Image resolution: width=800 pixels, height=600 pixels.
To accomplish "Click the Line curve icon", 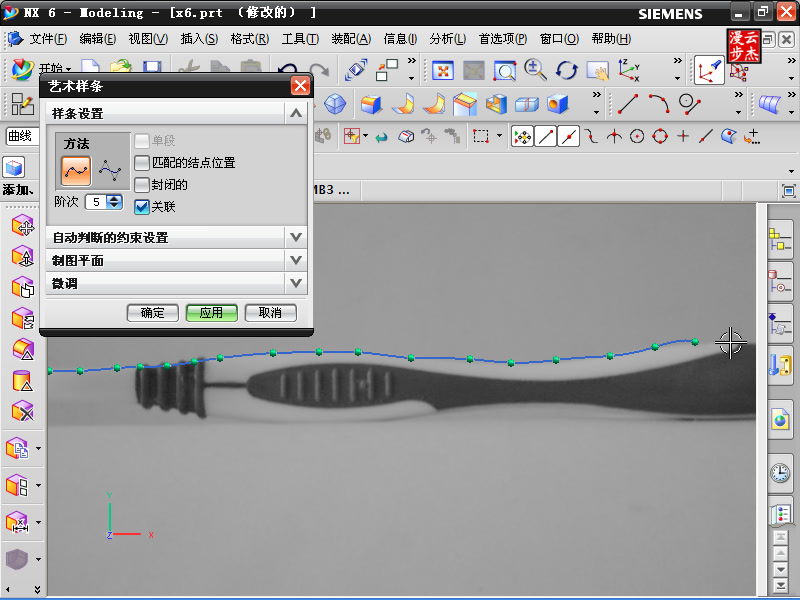I will [628, 104].
